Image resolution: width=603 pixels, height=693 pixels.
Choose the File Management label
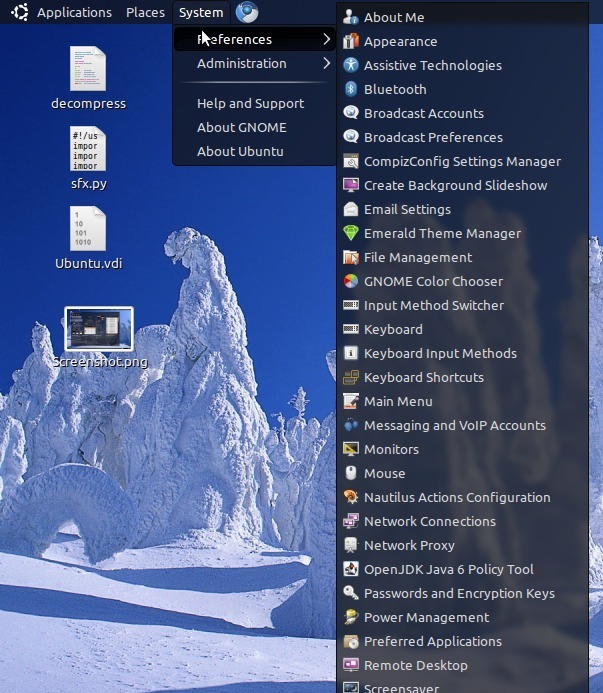[x=418, y=257]
